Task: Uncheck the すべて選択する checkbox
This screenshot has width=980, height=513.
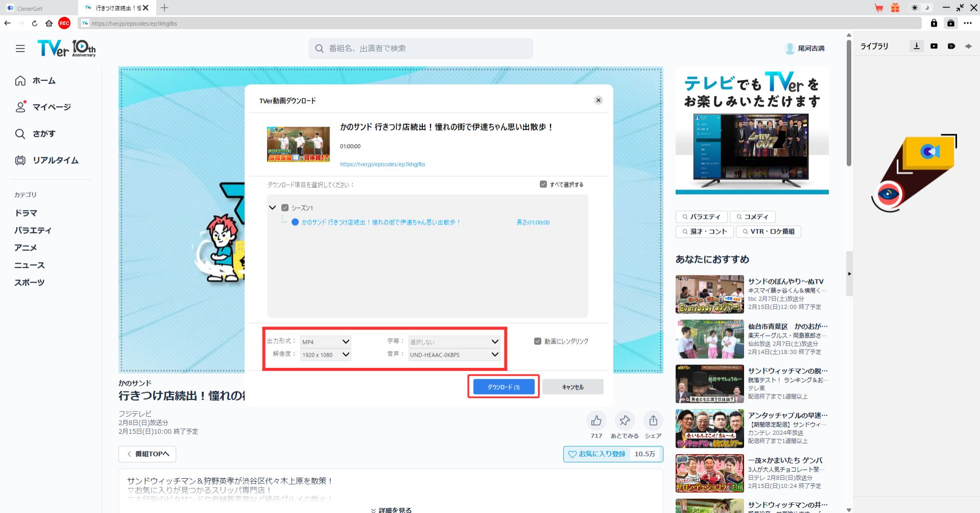Action: tap(543, 184)
